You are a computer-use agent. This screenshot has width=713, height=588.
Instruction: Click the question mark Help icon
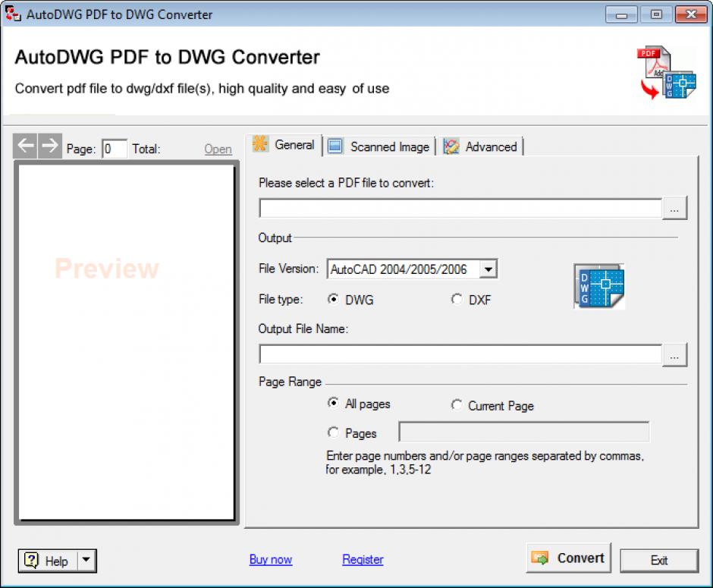click(x=31, y=560)
